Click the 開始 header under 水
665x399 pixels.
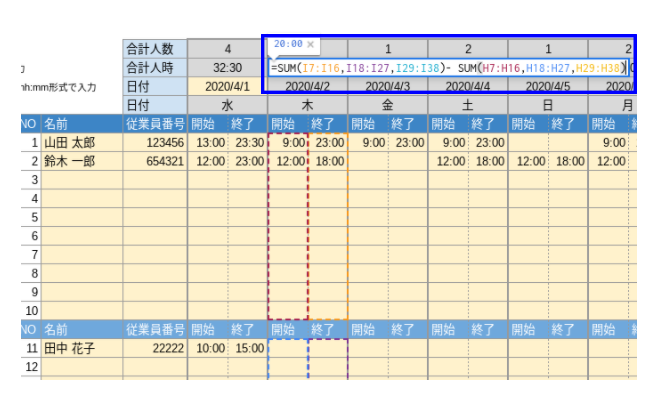[208, 124]
